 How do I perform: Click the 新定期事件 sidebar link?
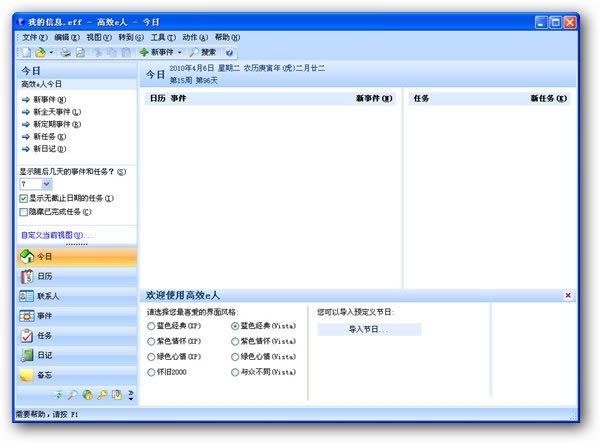pyautogui.click(x=57, y=124)
